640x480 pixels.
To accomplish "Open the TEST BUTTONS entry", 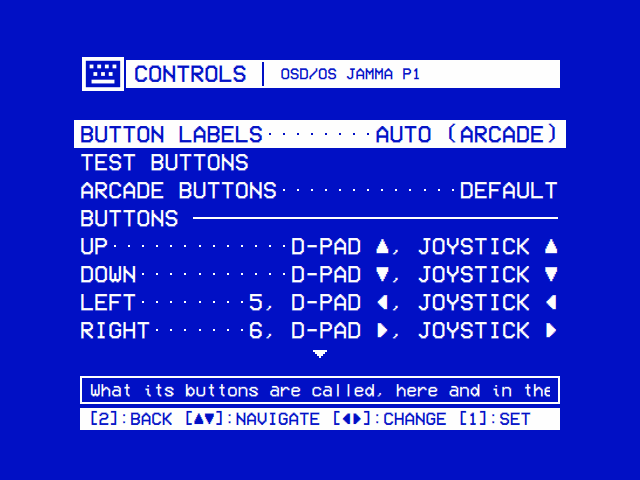I will (x=164, y=162).
